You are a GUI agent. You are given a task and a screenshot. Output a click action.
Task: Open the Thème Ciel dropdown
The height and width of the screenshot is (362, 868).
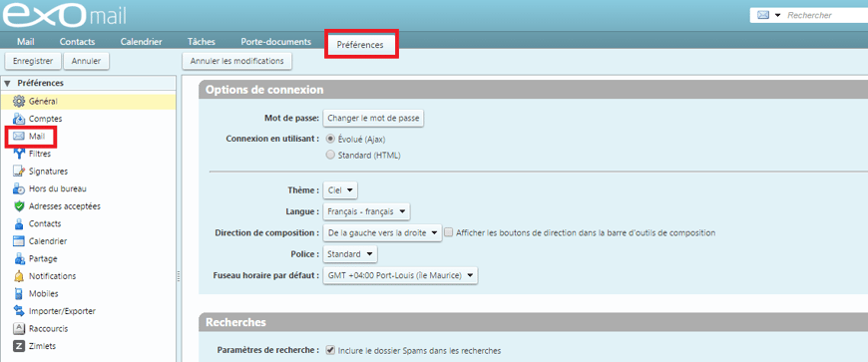click(340, 190)
